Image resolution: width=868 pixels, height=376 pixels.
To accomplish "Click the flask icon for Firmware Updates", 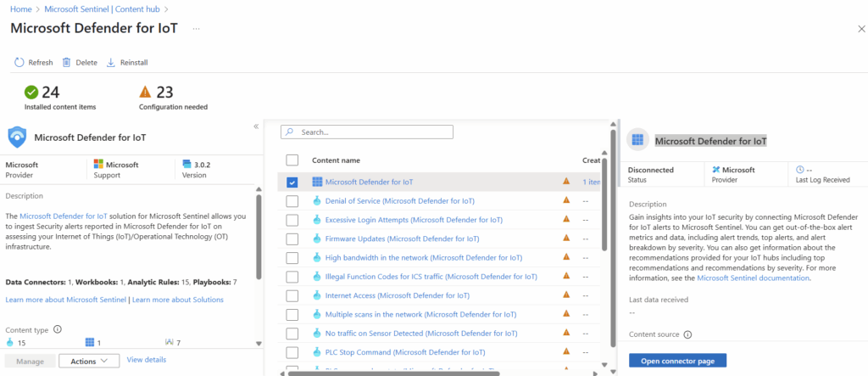I will (317, 239).
